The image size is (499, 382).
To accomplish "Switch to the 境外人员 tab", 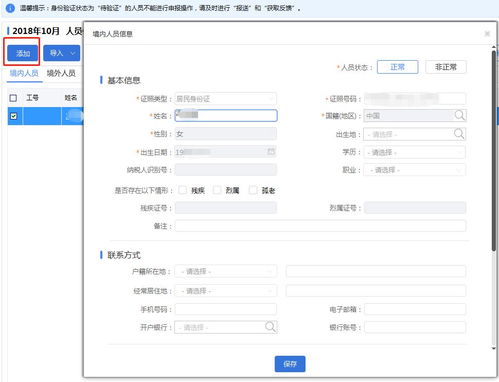I will 61,73.
